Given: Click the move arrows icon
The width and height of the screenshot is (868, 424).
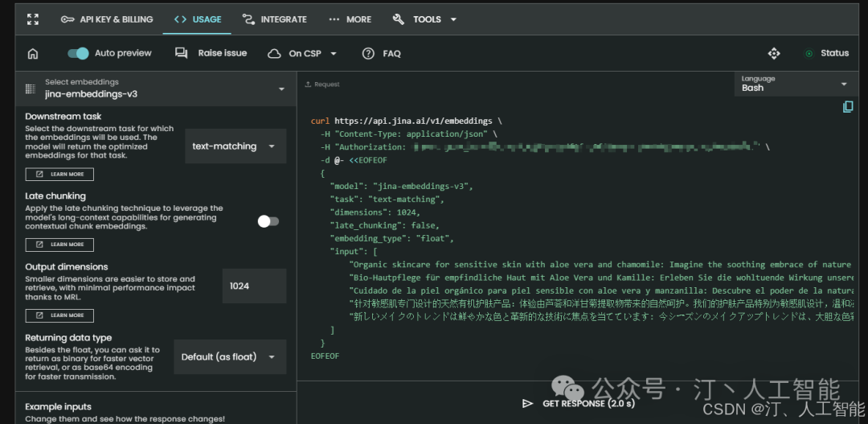Looking at the screenshot, I should tap(774, 53).
